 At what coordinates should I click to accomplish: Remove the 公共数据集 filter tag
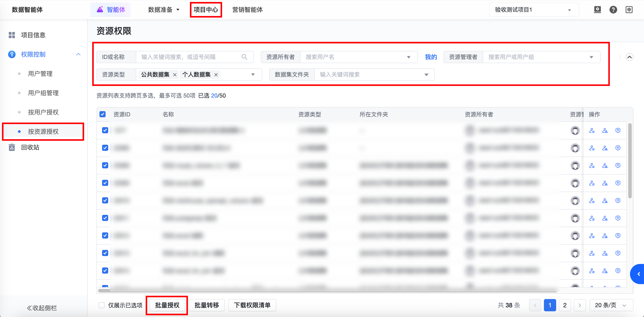pyautogui.click(x=175, y=75)
